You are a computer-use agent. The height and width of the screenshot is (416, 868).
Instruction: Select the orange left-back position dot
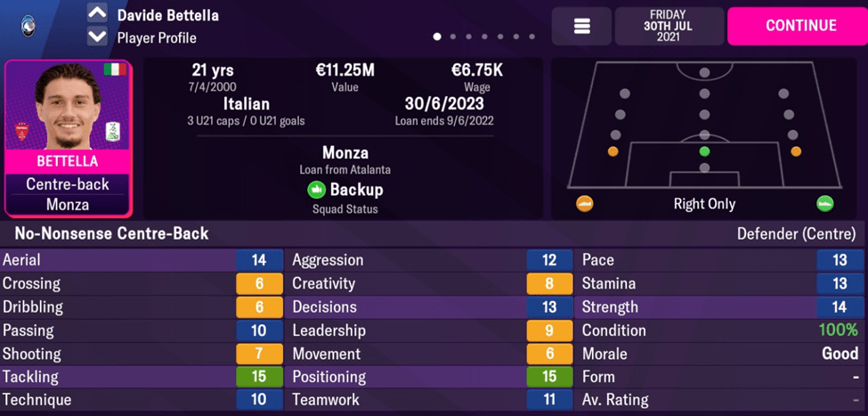(x=612, y=152)
